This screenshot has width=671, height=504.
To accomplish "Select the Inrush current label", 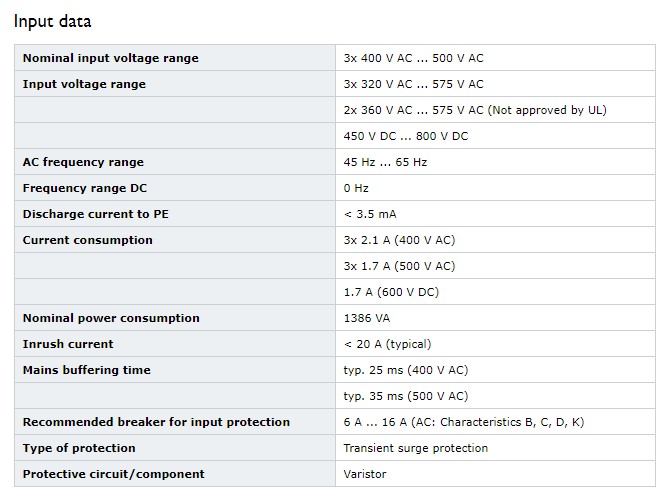I will [68, 344].
